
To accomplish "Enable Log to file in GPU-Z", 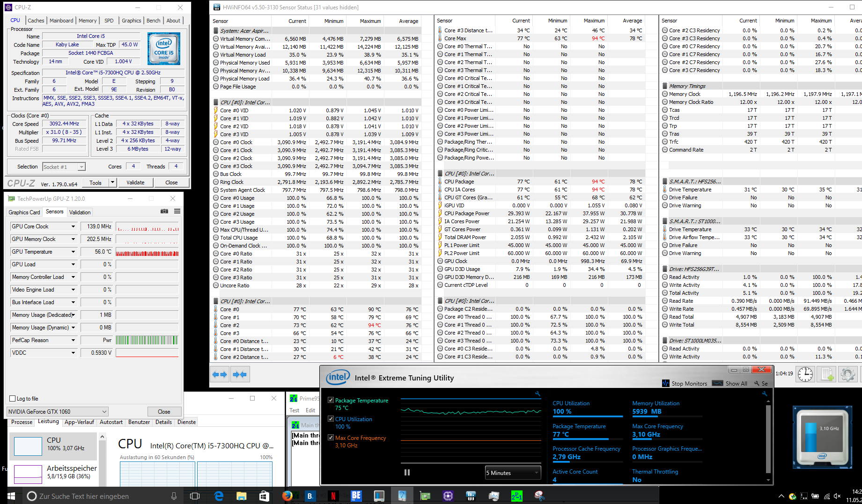I will point(13,399).
